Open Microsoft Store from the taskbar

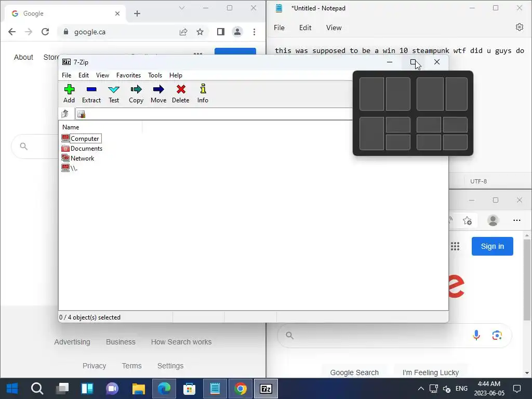[x=189, y=389]
